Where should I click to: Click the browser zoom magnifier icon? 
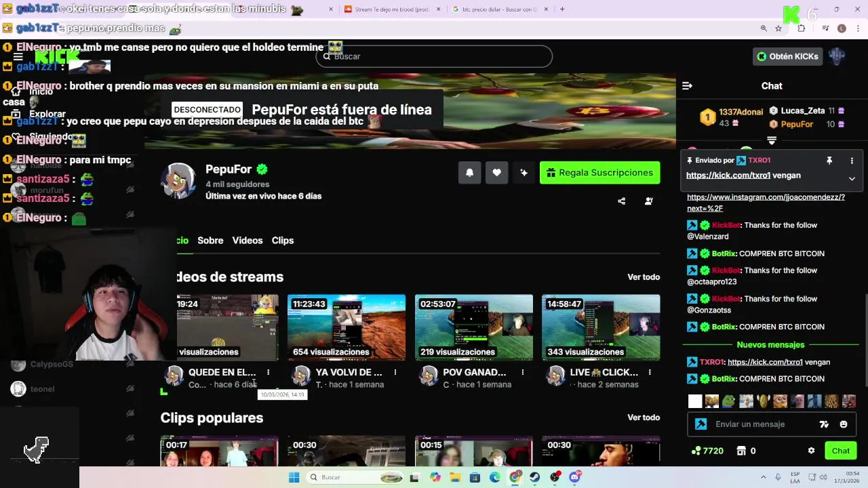point(764,28)
